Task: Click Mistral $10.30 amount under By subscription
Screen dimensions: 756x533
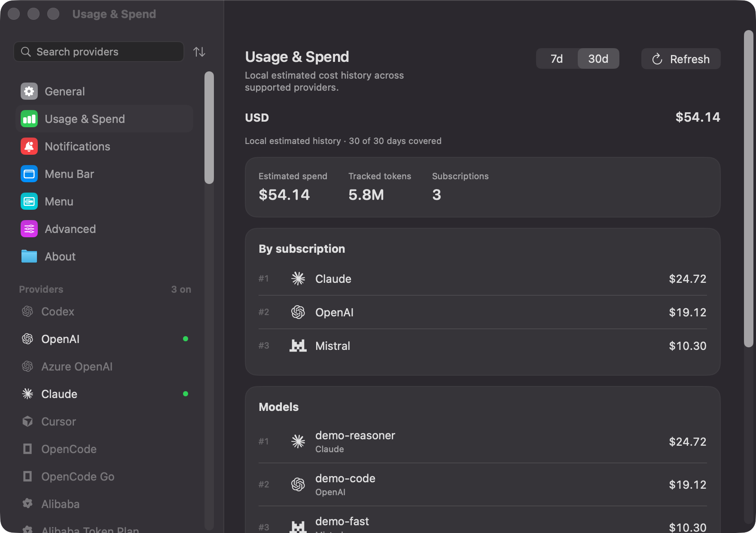Action: point(687,346)
